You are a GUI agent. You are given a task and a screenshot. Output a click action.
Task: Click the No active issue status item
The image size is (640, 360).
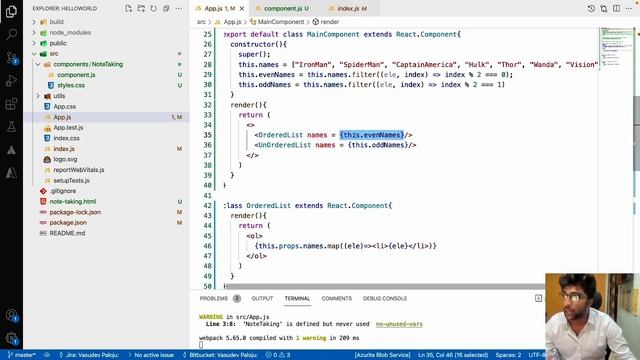151,355
